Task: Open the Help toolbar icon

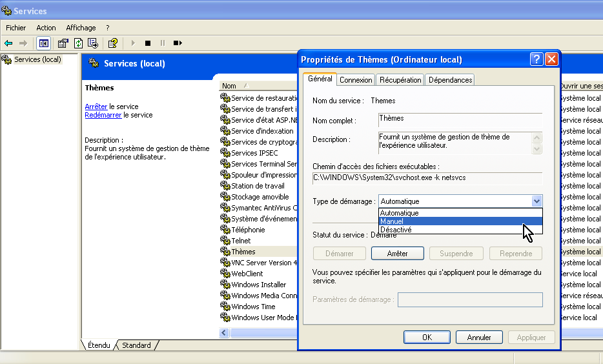Action: click(113, 43)
